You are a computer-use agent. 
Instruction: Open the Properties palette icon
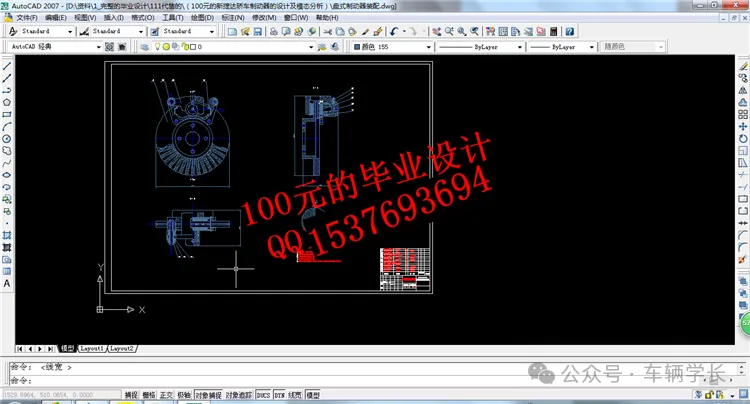coord(491,32)
